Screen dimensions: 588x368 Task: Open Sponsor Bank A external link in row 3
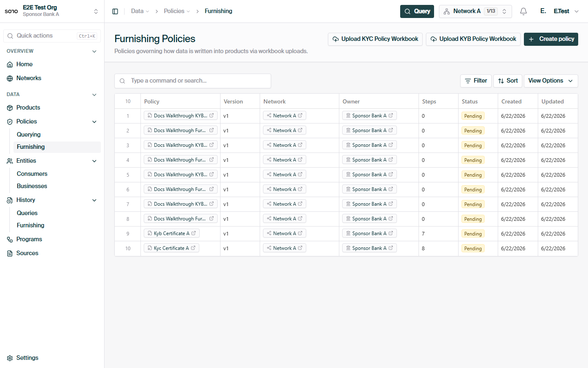(x=391, y=145)
